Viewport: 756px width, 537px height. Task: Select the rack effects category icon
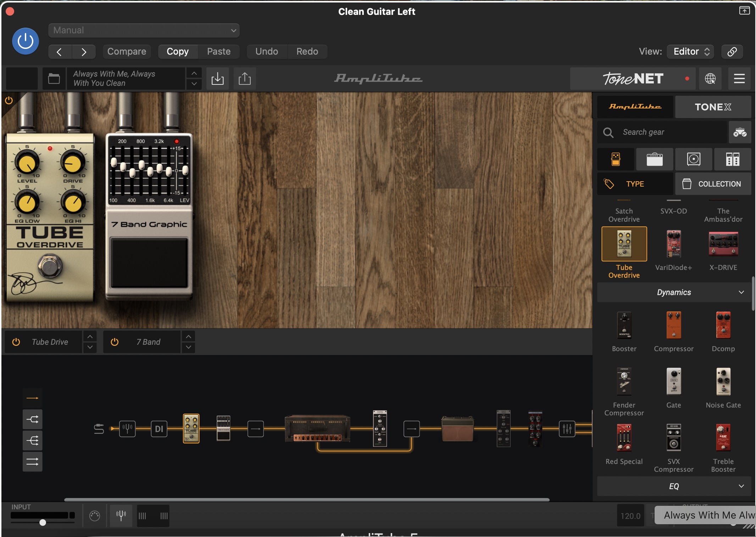(x=733, y=159)
